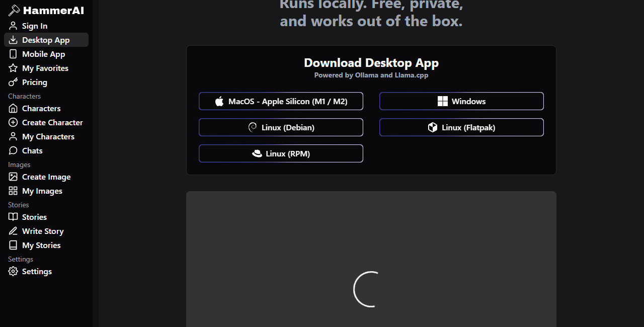644x327 pixels.
Task: Click the Characters home icon
Action: pos(13,108)
